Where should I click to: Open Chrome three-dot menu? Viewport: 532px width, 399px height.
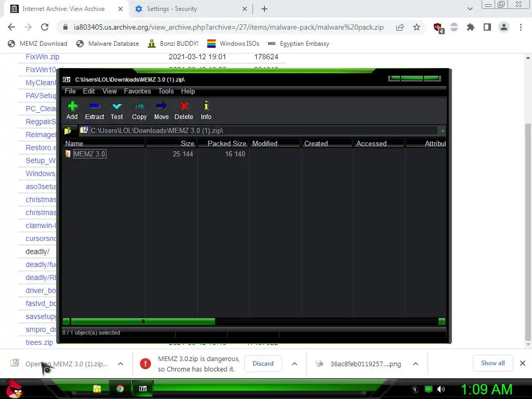pyautogui.click(x=521, y=27)
